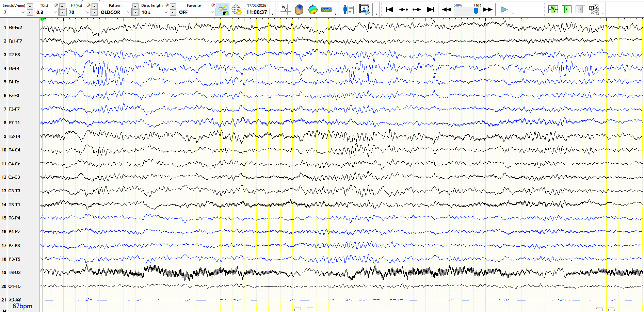Jump to the start of recording
Screen dimensions: 644x312
(390, 10)
